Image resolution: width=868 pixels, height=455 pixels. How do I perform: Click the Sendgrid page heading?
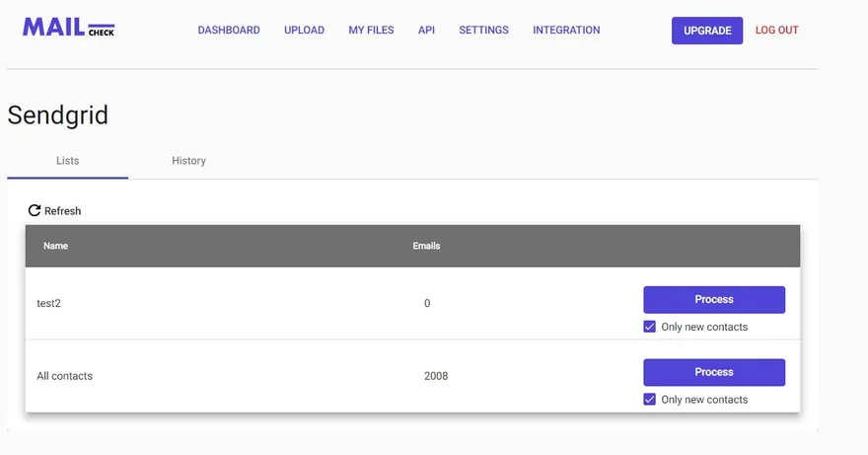(57, 115)
